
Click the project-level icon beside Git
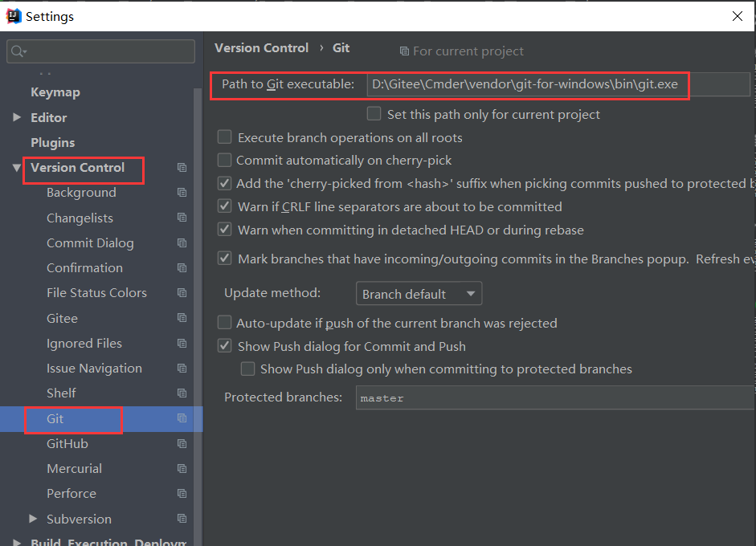click(182, 418)
